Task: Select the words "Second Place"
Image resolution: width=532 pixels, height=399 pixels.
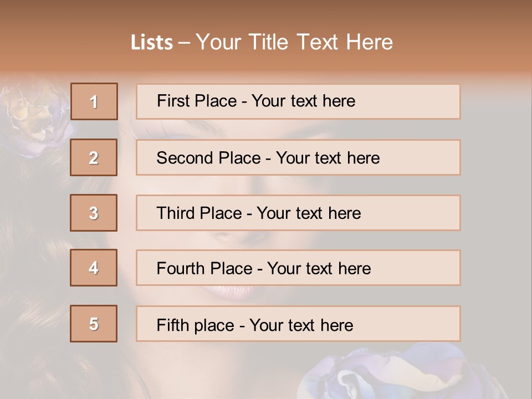Action: [208, 158]
